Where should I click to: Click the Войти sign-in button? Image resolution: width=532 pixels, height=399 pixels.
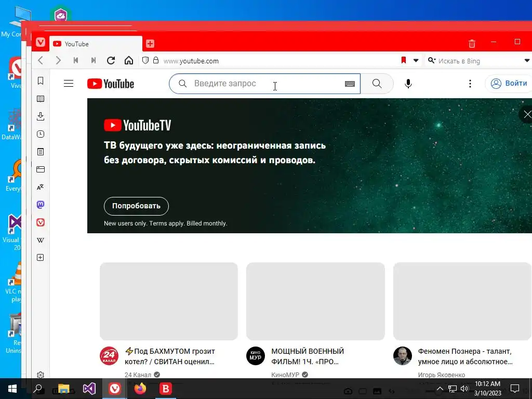pyautogui.click(x=509, y=84)
